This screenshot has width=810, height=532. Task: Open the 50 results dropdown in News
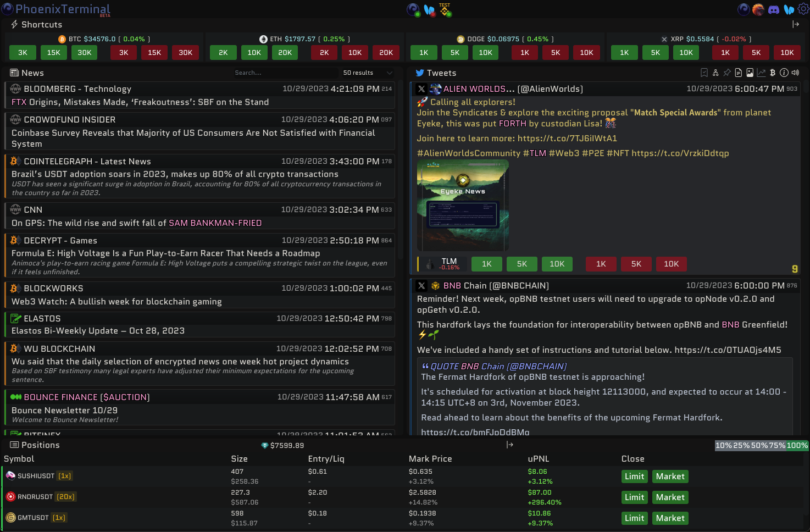[x=368, y=73]
